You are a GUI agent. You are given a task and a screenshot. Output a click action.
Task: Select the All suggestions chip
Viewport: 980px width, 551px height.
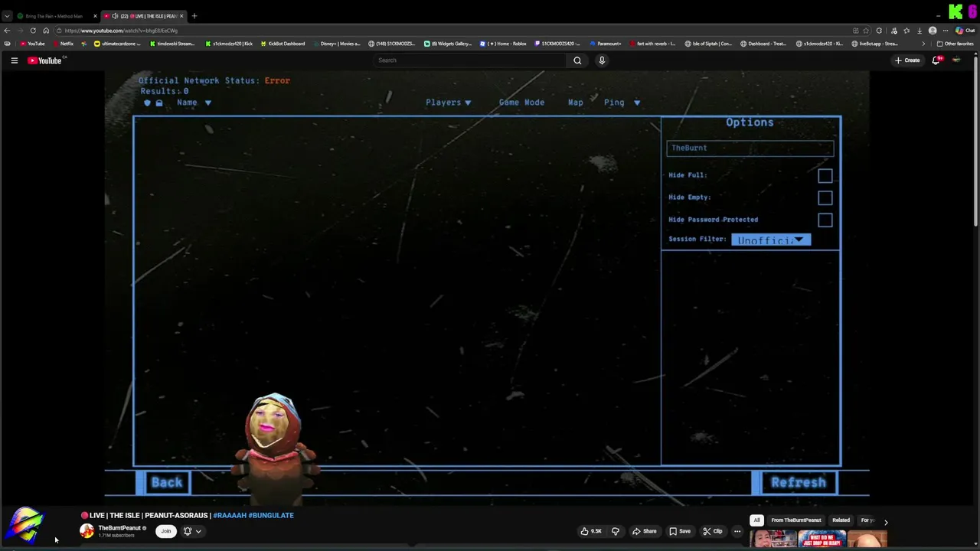[756, 520]
